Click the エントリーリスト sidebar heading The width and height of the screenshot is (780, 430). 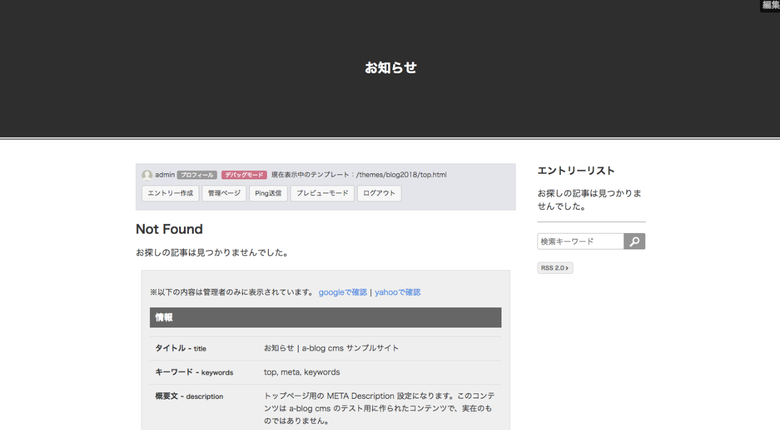576,171
